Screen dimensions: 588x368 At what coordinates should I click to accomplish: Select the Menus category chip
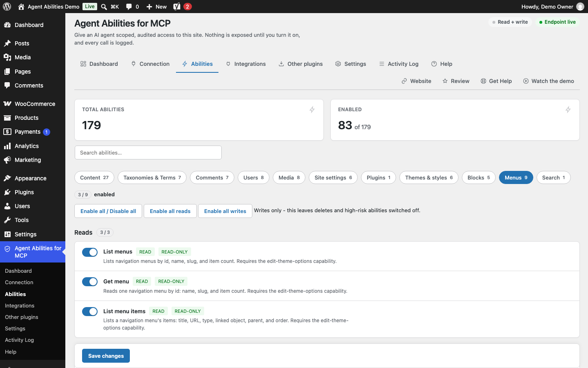pyautogui.click(x=516, y=177)
